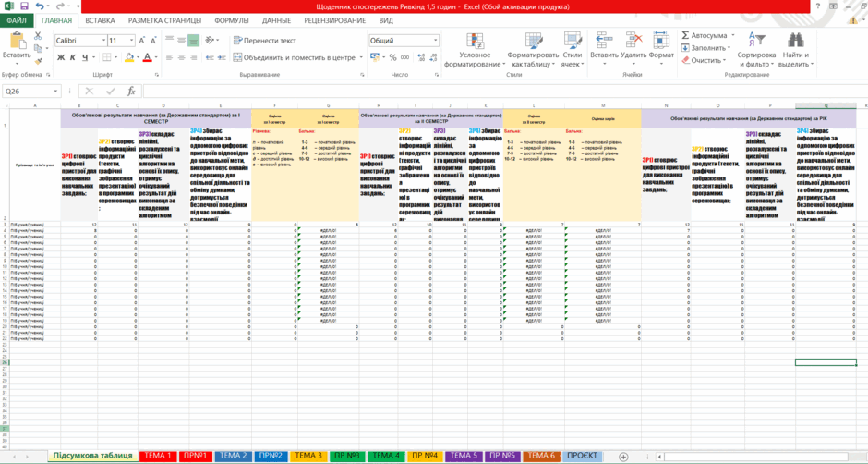
Task: Expand the Name Box Q26 dropdown
Action: (x=56, y=92)
